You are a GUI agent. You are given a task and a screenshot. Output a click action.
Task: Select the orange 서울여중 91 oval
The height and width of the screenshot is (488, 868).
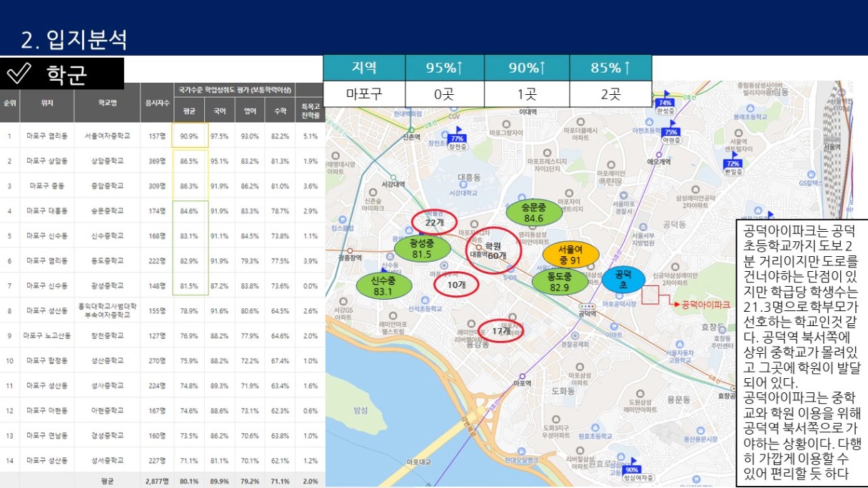pyautogui.click(x=570, y=255)
